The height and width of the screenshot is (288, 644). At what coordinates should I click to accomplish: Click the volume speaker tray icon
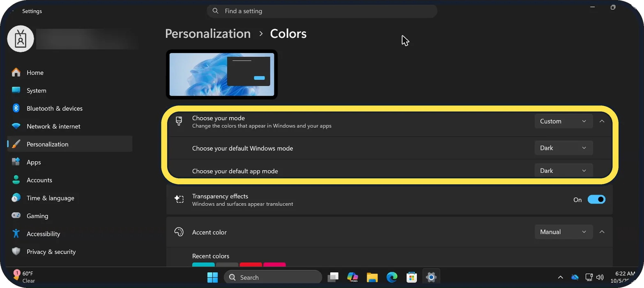(600, 277)
